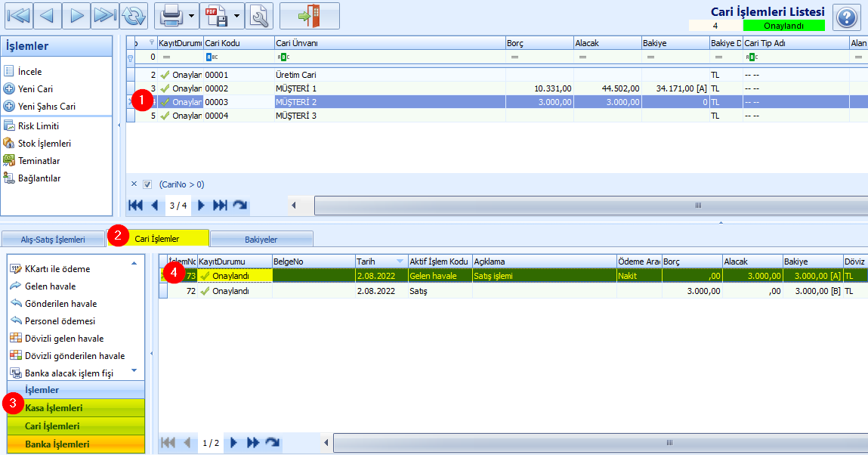Image resolution: width=868 pixels, height=455 pixels.
Task: Collapse the lower operations panel splitter arrow
Action: click(x=152, y=353)
